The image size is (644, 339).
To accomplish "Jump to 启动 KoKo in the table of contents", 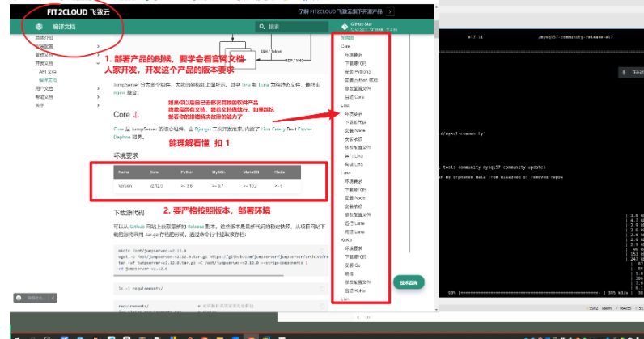I will (x=355, y=291).
